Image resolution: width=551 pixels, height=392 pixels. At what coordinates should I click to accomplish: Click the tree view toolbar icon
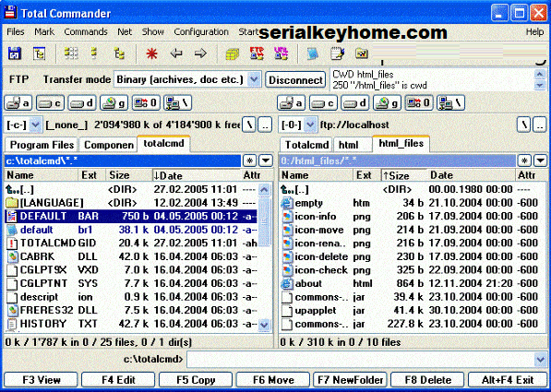click(x=119, y=53)
